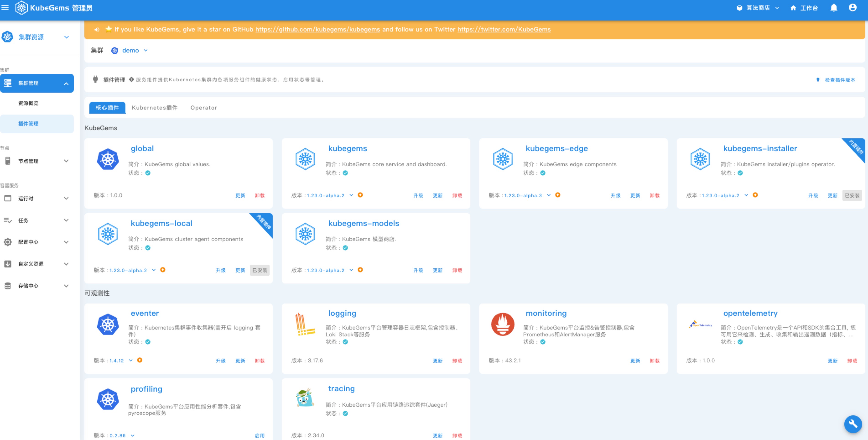Click the announcement speaker icon in banner
Image resolution: width=868 pixels, height=440 pixels.
click(97, 30)
